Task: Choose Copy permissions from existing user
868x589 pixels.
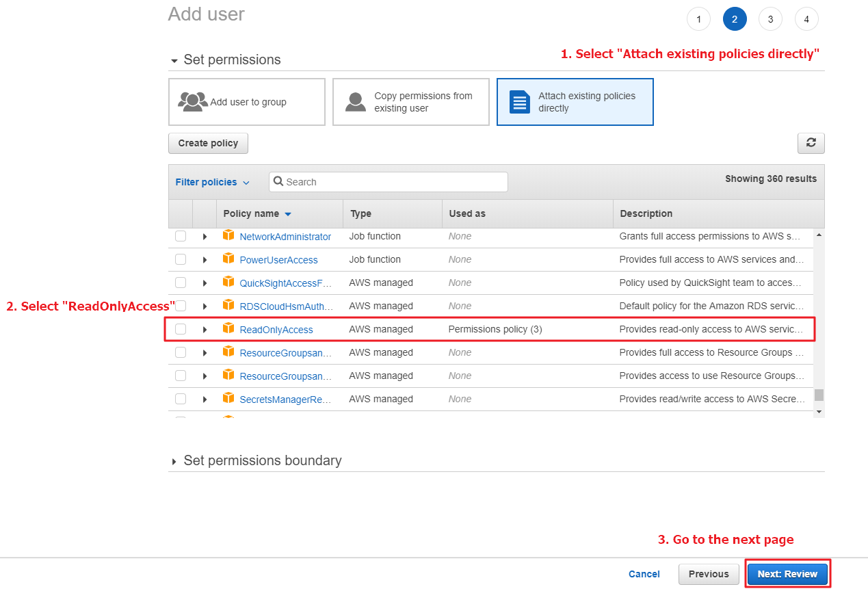Action: click(410, 102)
